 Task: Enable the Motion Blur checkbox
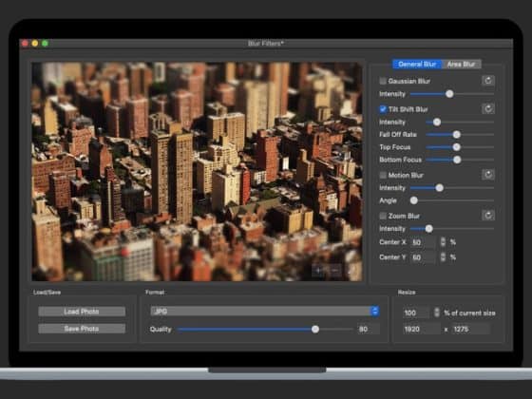[383, 175]
